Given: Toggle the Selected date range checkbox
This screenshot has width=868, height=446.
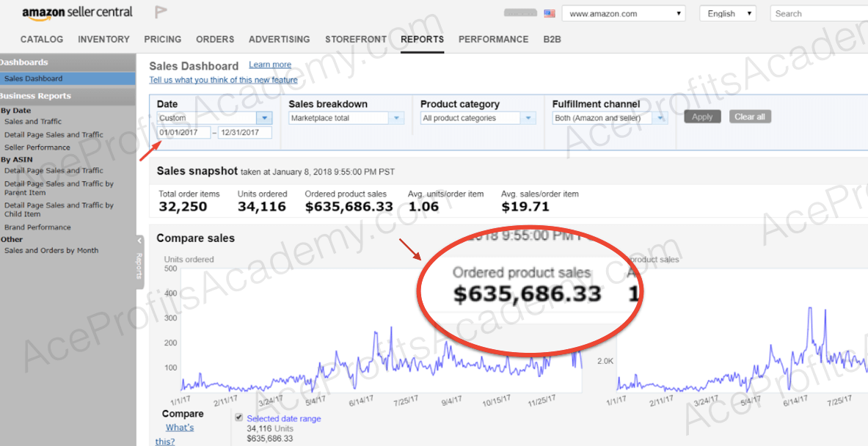Looking at the screenshot, I should (x=239, y=418).
